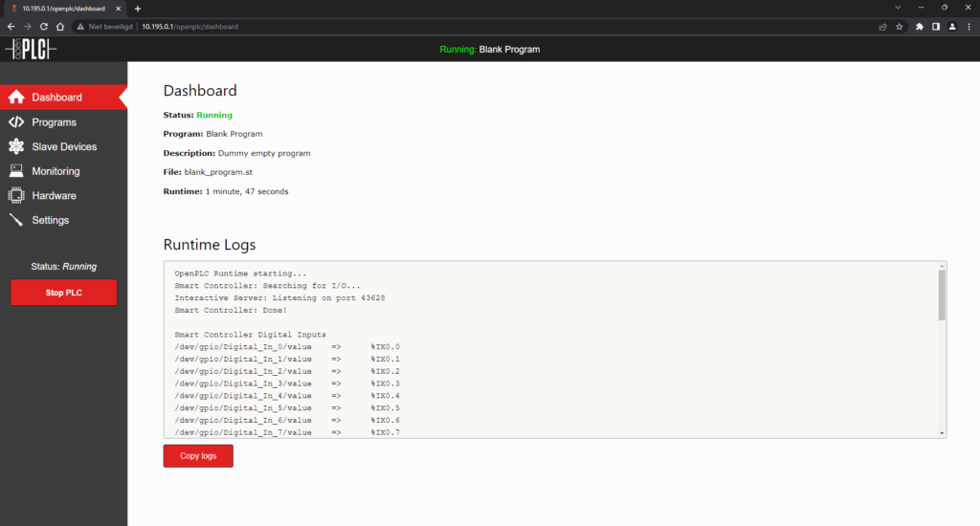Open the browser profile menu

952,27
